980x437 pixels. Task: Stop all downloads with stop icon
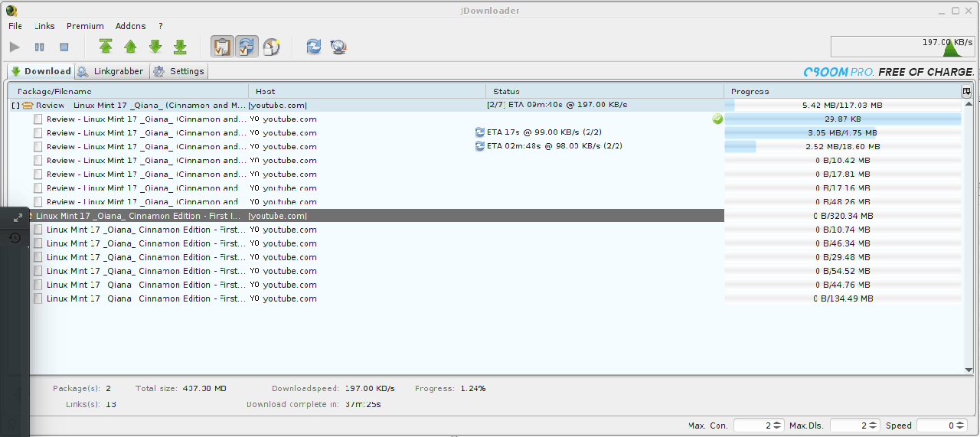[x=64, y=47]
